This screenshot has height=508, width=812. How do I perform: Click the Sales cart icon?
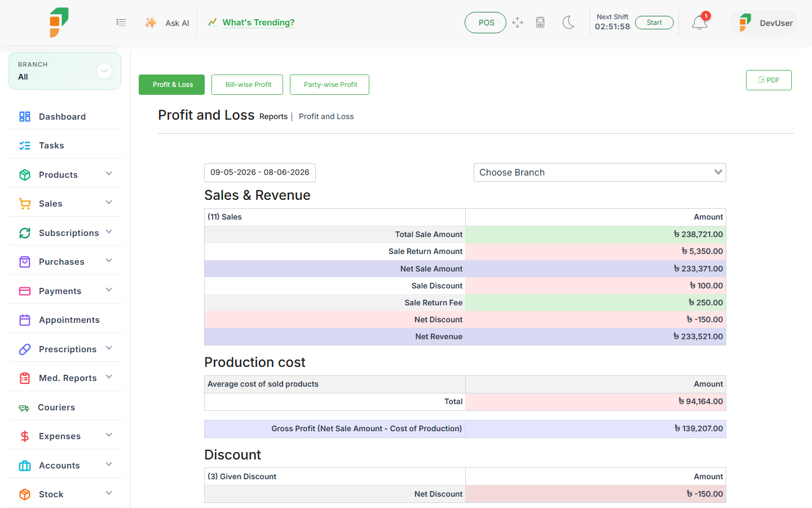(x=25, y=204)
